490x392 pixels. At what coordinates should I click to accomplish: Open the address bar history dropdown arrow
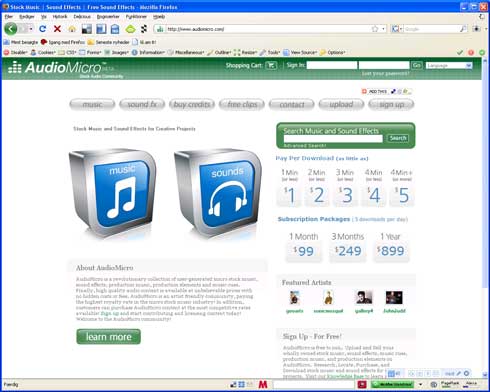(383, 29)
